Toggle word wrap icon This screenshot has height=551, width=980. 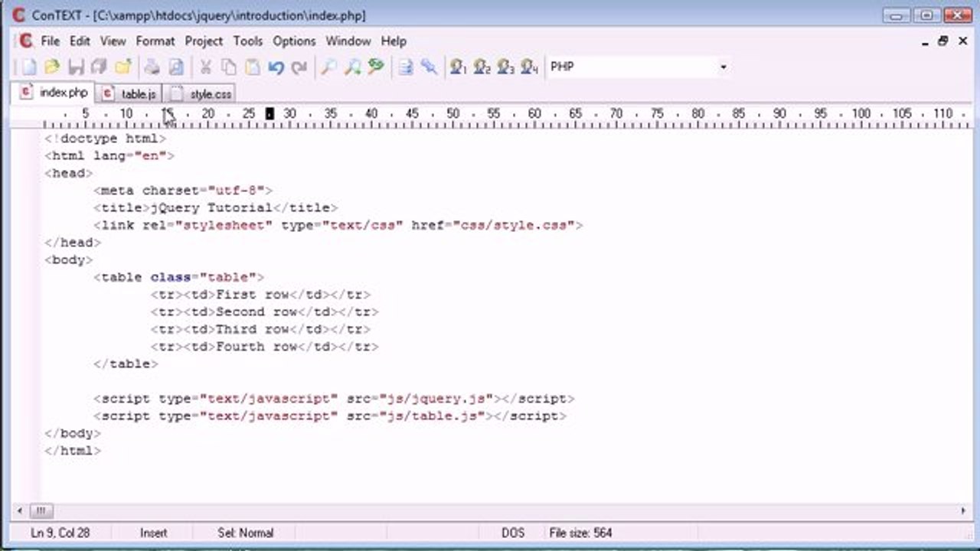[x=405, y=67]
